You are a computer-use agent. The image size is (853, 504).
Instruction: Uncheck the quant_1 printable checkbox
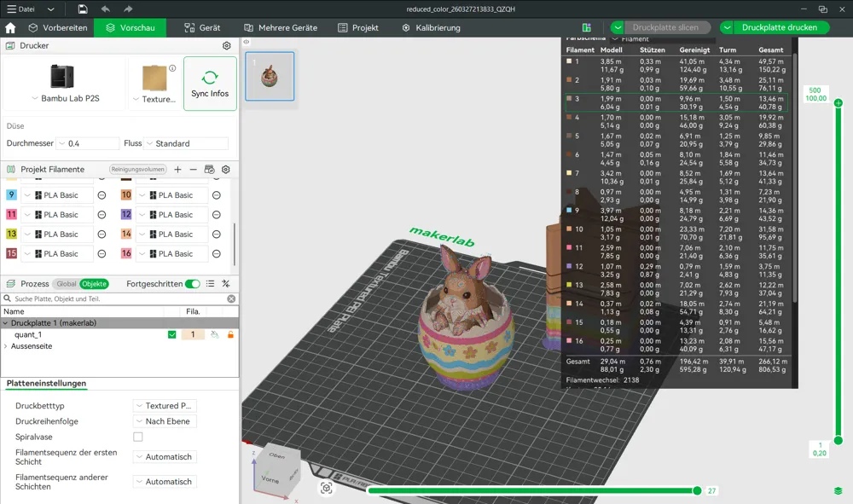(172, 335)
